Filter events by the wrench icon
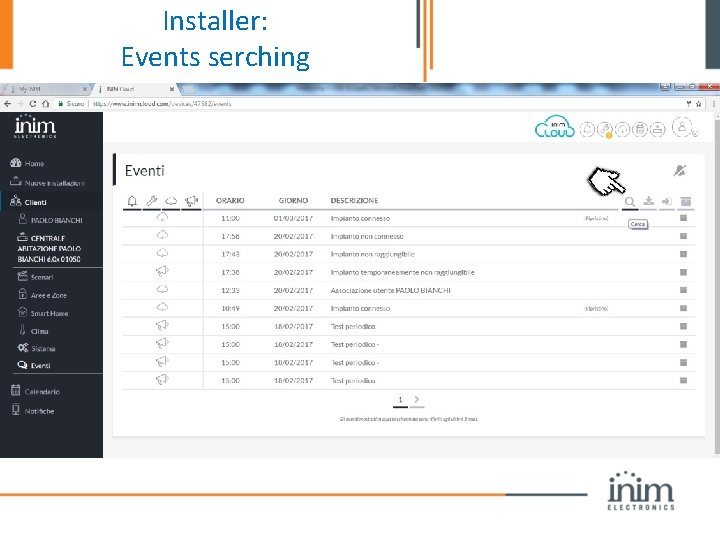The width and height of the screenshot is (720, 540). point(152,201)
